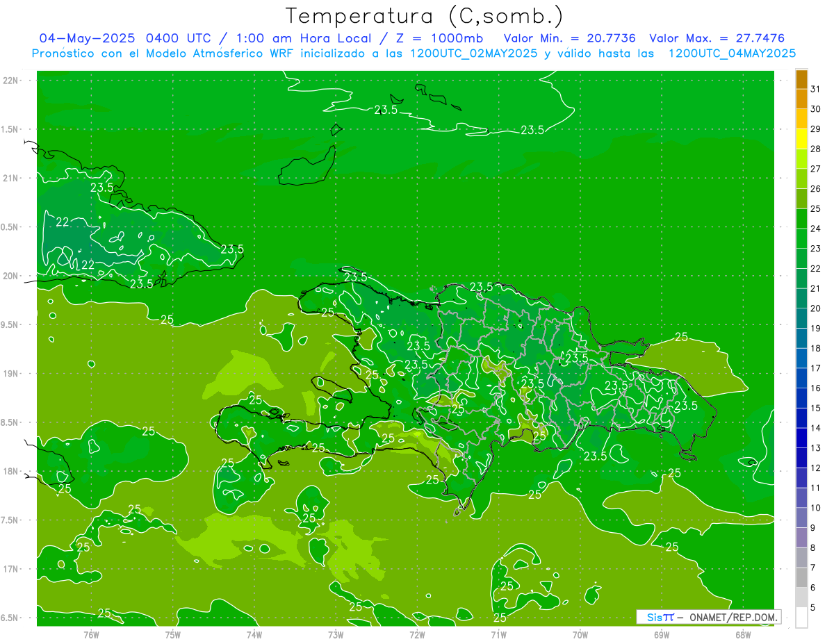Select the "17N" latitude axis label
The image size is (834, 644).
(x=11, y=569)
